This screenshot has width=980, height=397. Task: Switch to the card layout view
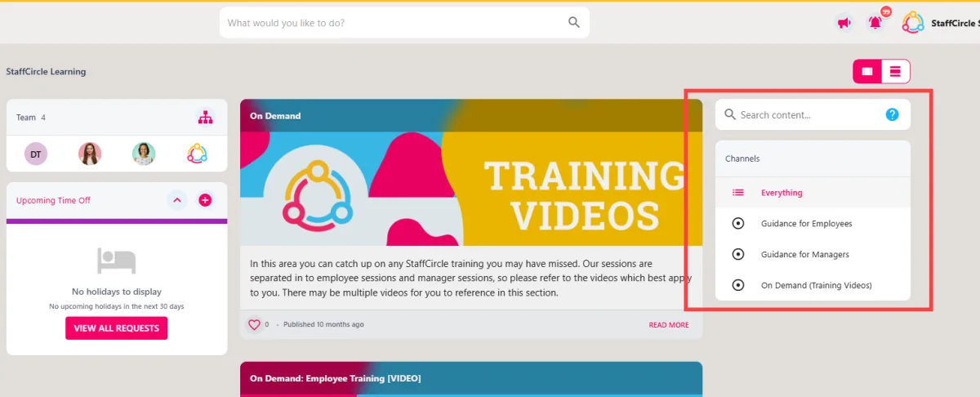(867, 72)
